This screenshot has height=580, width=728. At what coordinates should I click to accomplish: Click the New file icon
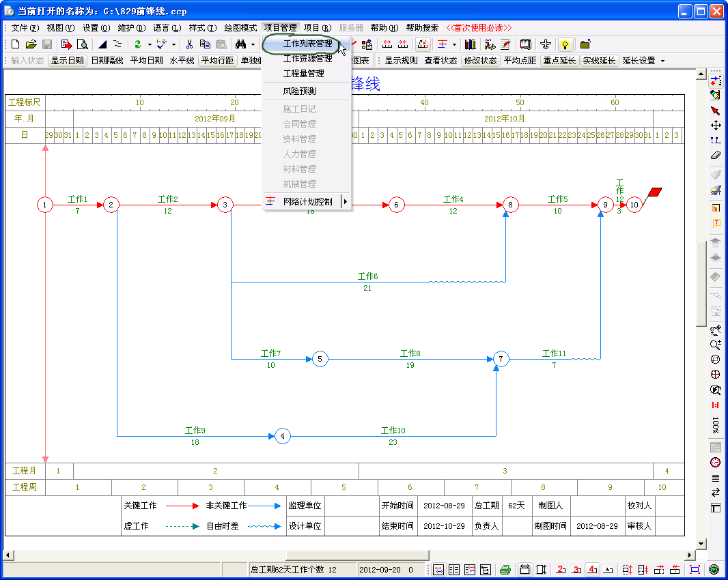(15, 44)
